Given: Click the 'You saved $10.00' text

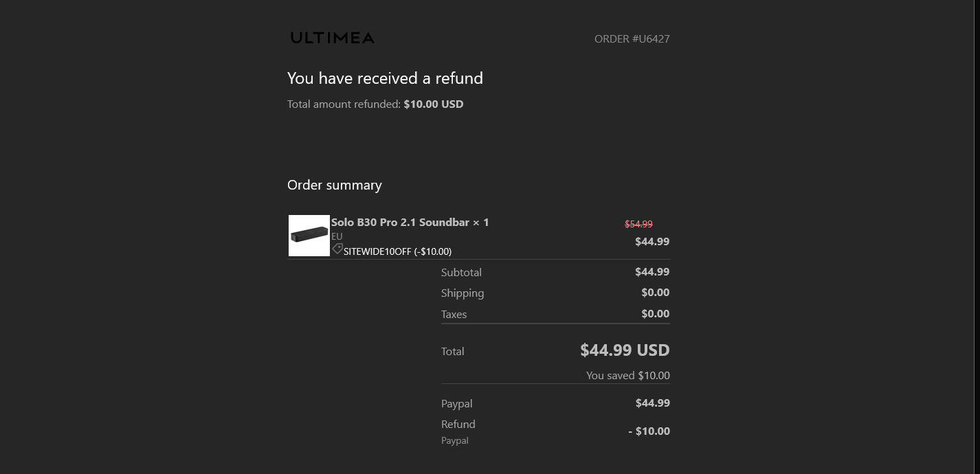Looking at the screenshot, I should coord(628,376).
